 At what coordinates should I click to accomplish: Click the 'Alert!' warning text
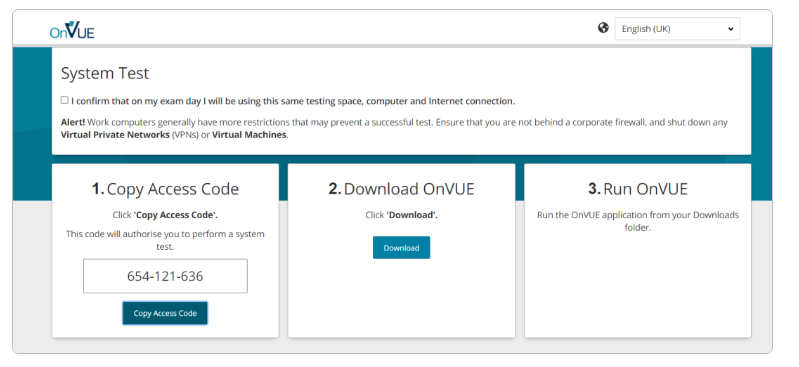click(x=73, y=122)
